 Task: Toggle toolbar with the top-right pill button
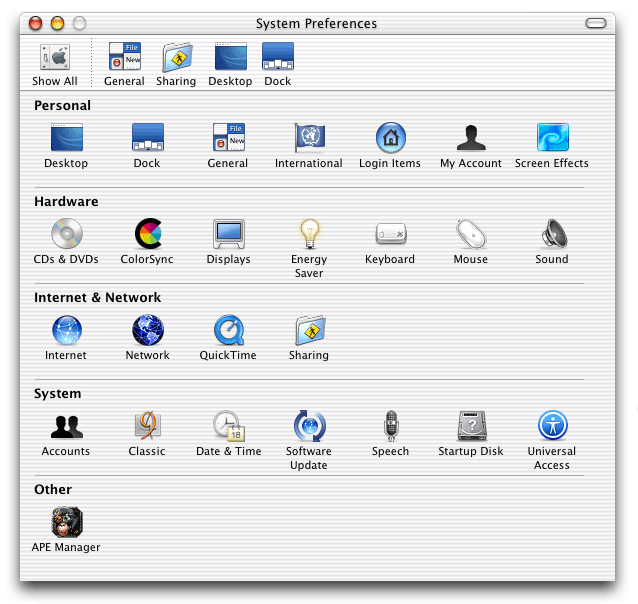pos(596,23)
